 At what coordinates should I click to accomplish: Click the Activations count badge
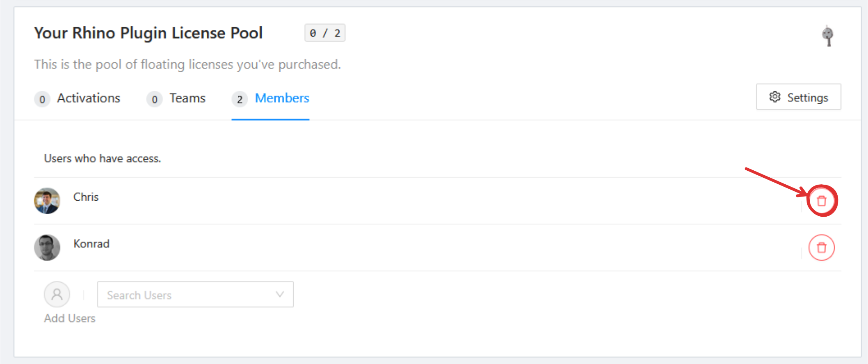coord(42,99)
